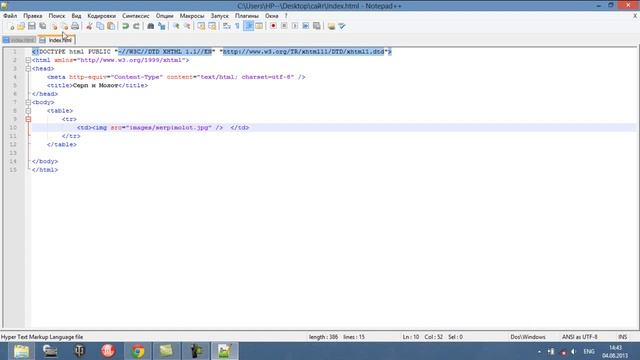Click the Zoom In toolbar icon
The width and height of the screenshot is (640, 360).
(x=176, y=26)
